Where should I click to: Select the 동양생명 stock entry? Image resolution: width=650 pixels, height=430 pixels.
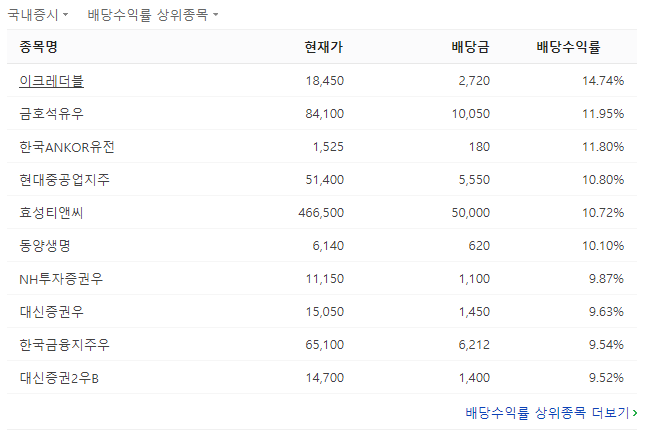pyautogui.click(x=45, y=246)
